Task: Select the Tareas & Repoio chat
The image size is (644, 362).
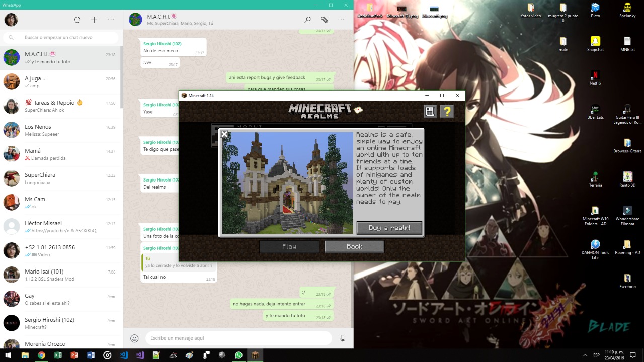Action: (x=60, y=106)
